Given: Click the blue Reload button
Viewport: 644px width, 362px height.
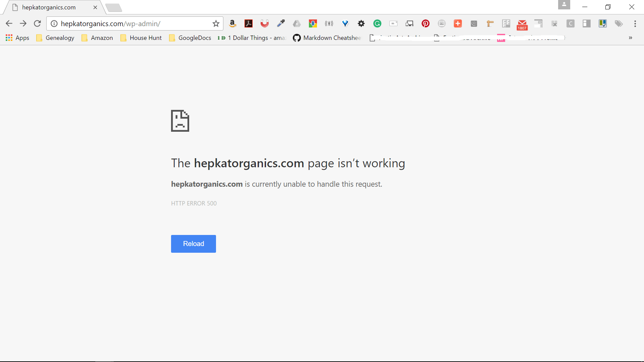Looking at the screenshot, I should [x=194, y=244].
